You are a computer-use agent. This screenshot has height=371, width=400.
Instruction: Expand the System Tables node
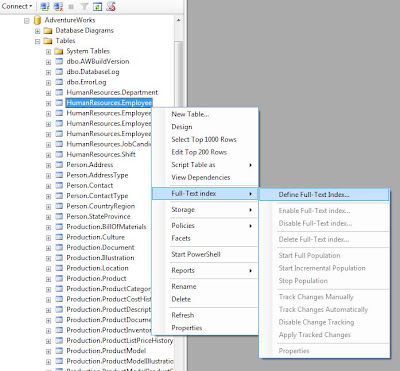click(48, 52)
